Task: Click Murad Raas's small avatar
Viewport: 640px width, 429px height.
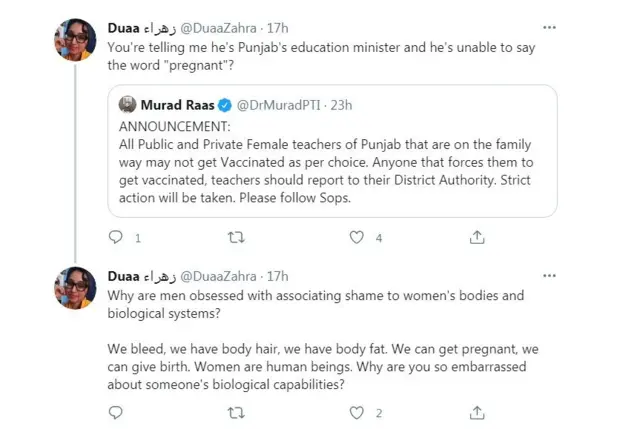Action: [x=128, y=104]
